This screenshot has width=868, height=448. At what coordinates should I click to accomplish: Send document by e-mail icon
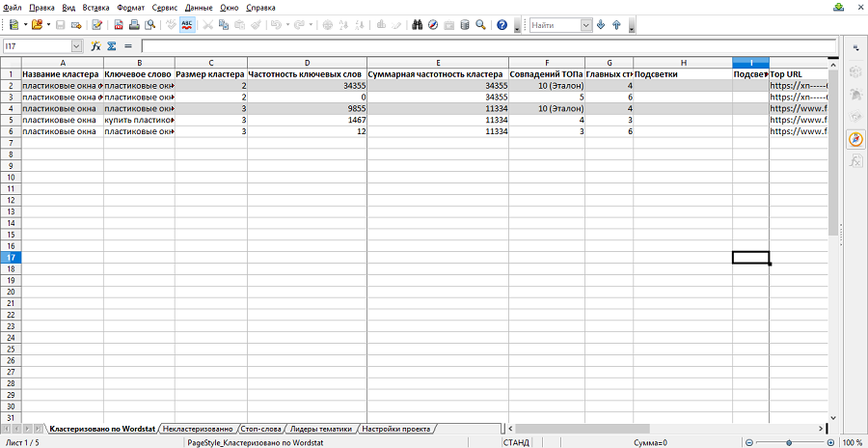point(76,25)
